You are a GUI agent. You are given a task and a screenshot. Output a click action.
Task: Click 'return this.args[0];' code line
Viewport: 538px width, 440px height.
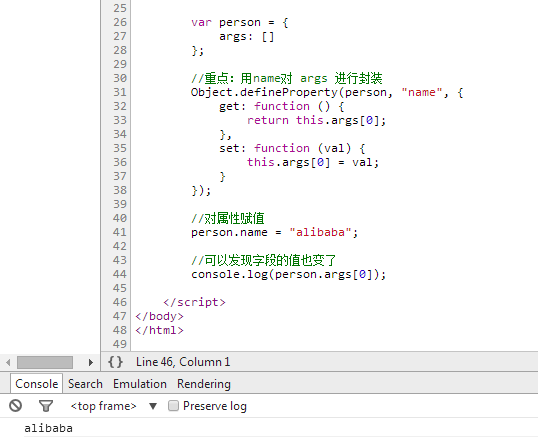pyautogui.click(x=316, y=120)
